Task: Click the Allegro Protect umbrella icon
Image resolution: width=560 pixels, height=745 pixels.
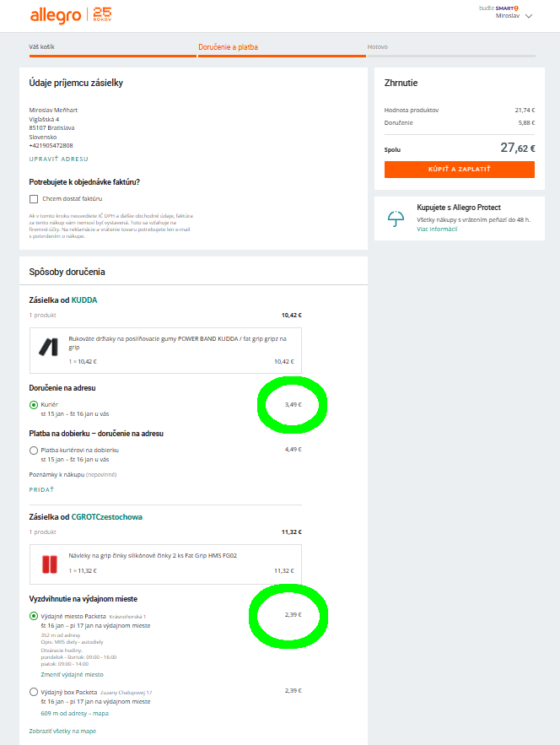Action: coord(396,219)
